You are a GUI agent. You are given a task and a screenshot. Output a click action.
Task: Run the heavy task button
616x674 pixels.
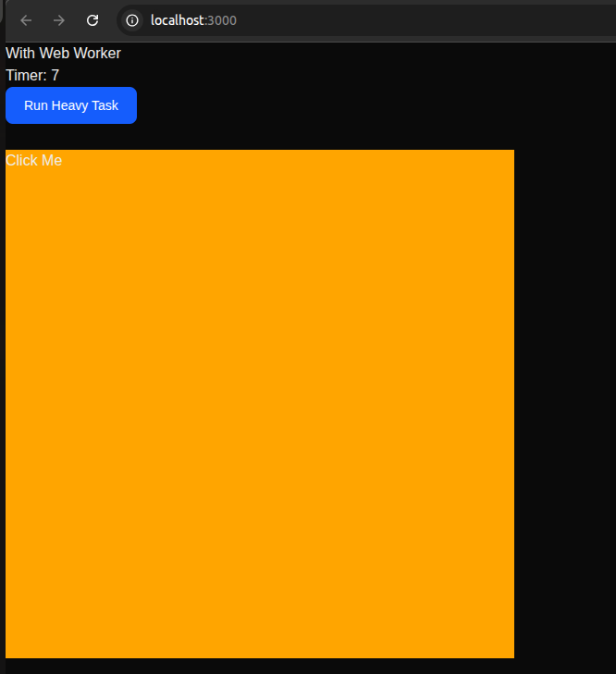(x=71, y=105)
